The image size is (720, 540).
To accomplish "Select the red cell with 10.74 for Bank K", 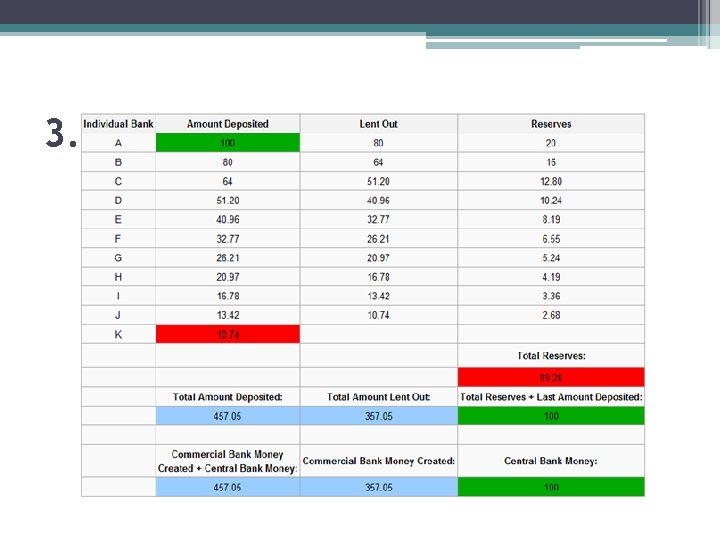I will [228, 334].
